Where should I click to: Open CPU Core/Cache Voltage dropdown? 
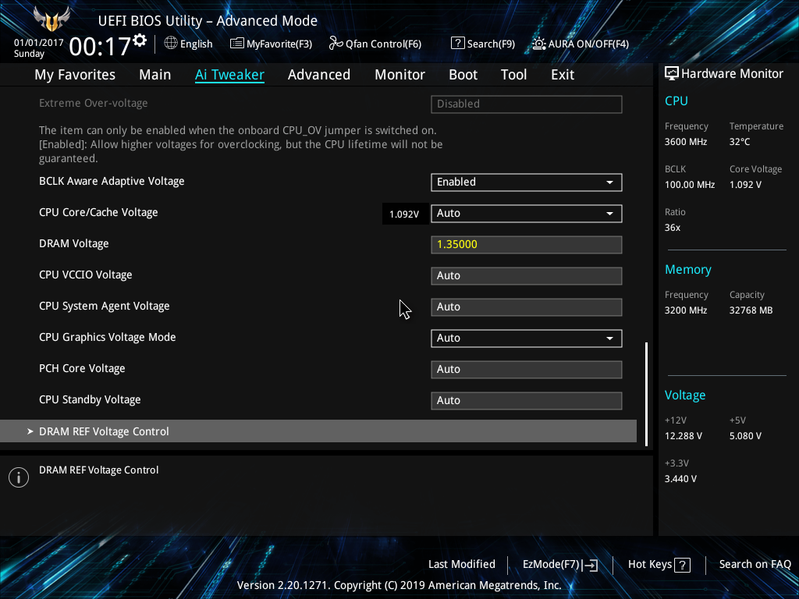526,213
